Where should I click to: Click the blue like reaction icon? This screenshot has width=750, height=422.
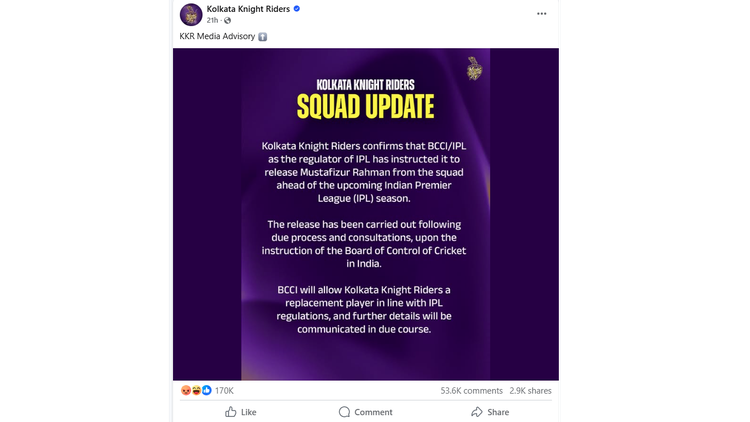(x=206, y=391)
